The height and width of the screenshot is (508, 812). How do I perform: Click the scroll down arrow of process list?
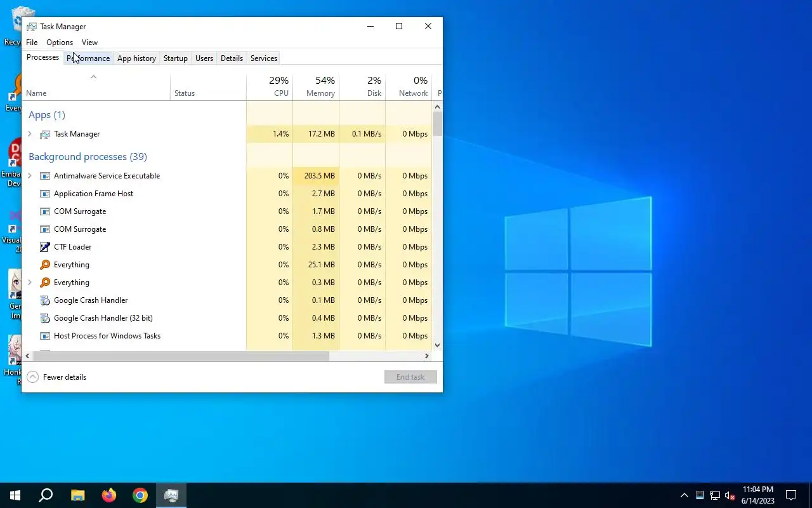437,345
